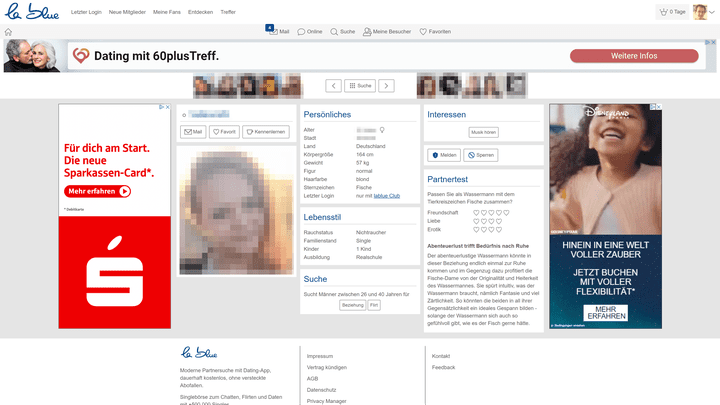
Task: Click first heart in Erotik row
Action: coord(476,229)
